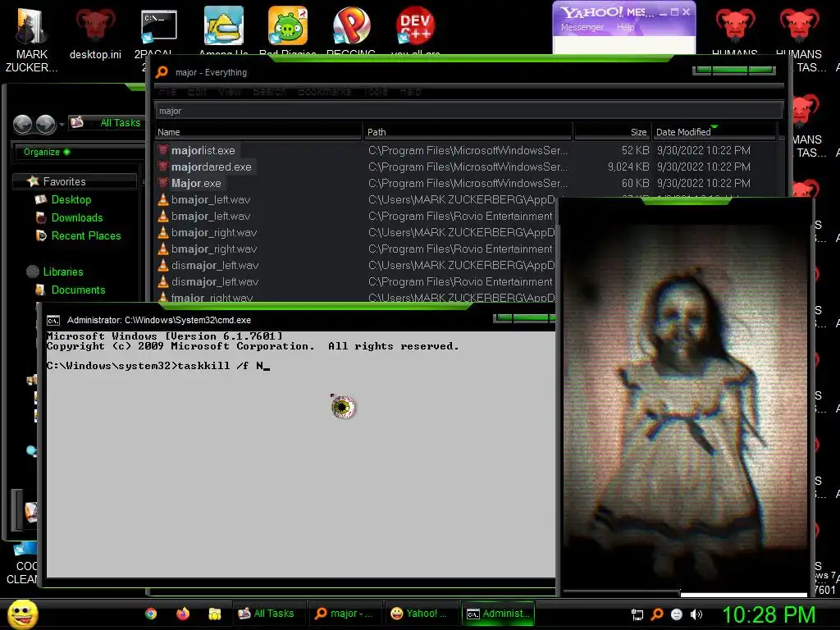Select majorlist.exe in Everything results
This screenshot has width=840, height=630.
coord(203,151)
